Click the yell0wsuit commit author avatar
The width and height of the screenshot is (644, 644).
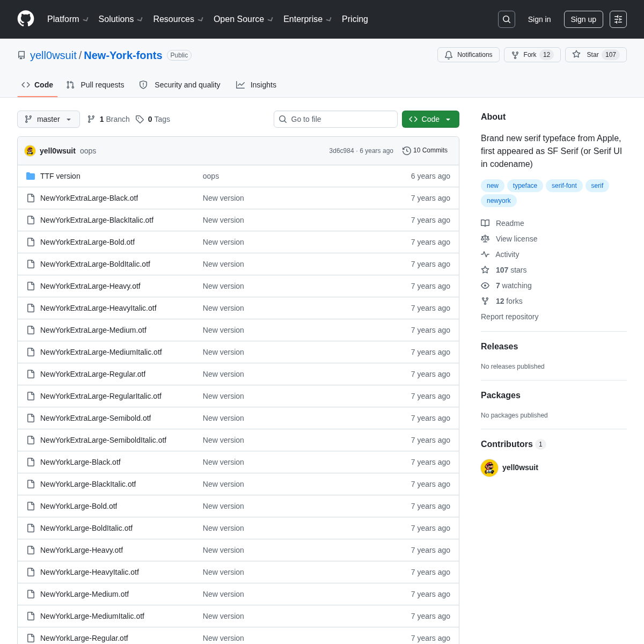coord(30,151)
